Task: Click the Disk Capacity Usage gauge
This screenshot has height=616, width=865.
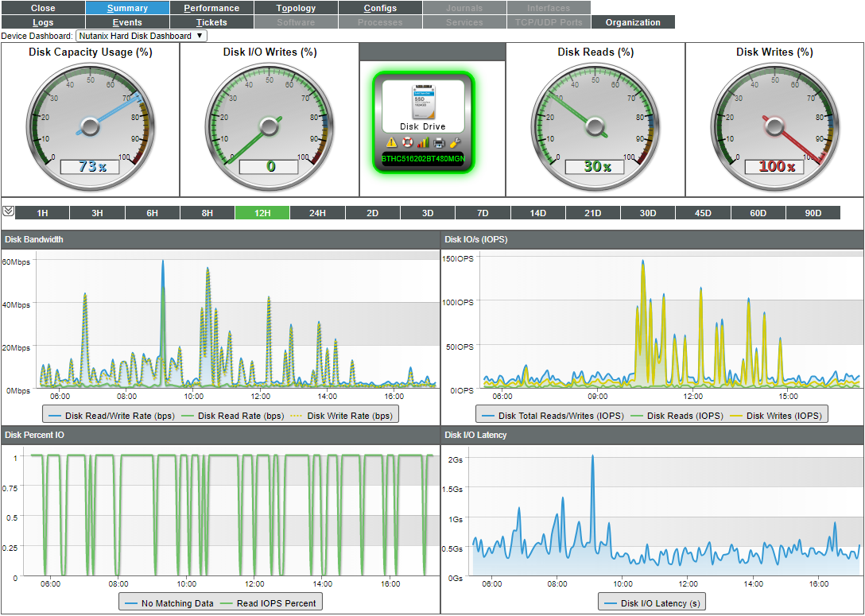Action: coord(91,127)
